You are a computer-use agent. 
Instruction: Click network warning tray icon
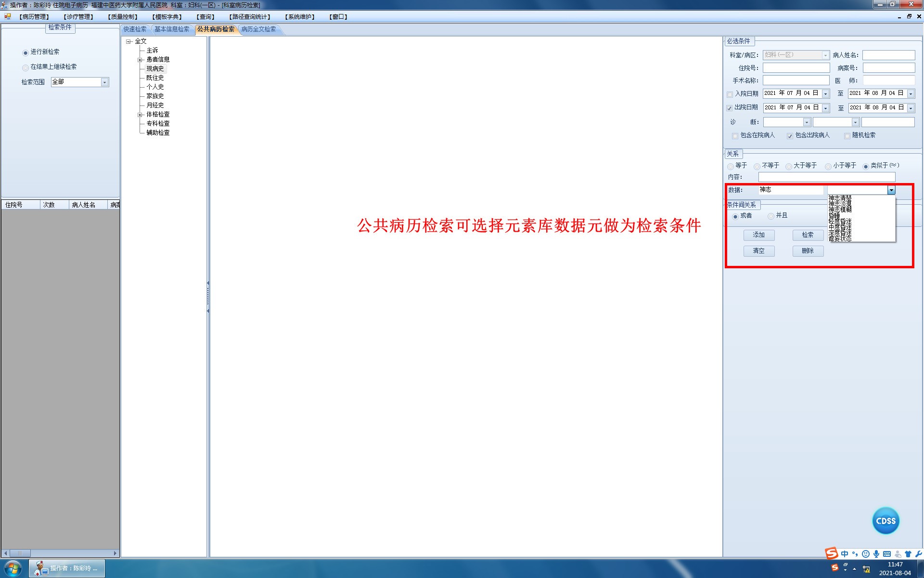pos(866,569)
